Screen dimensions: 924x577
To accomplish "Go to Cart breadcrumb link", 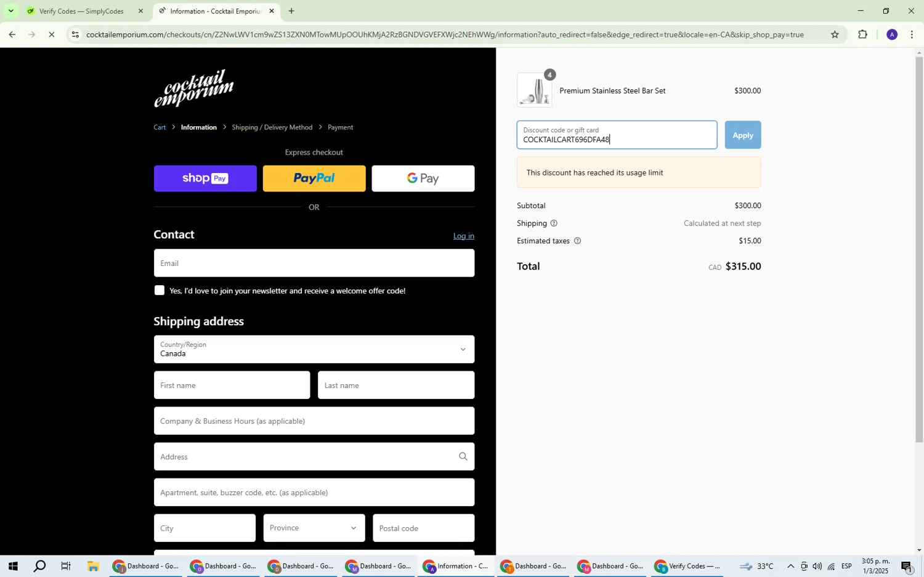I will click(x=160, y=127).
